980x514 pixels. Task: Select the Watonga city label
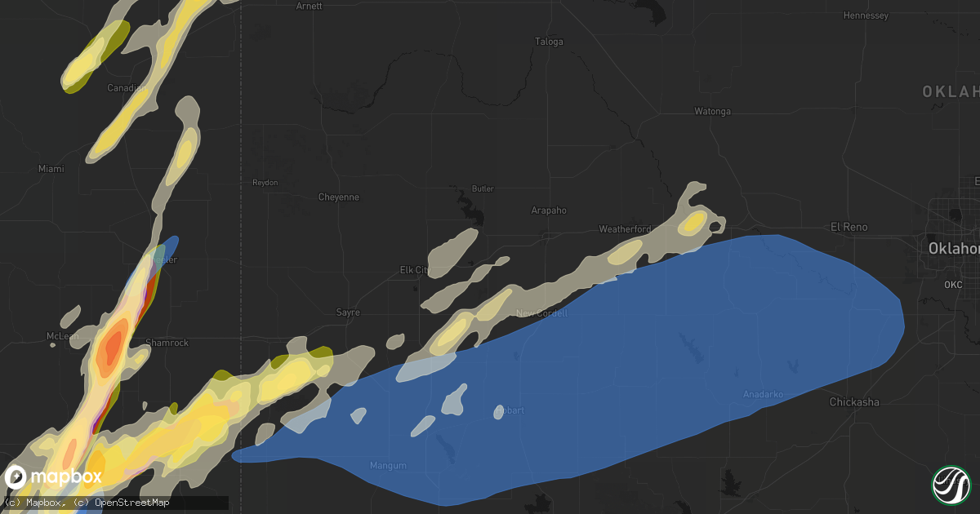pos(712,111)
